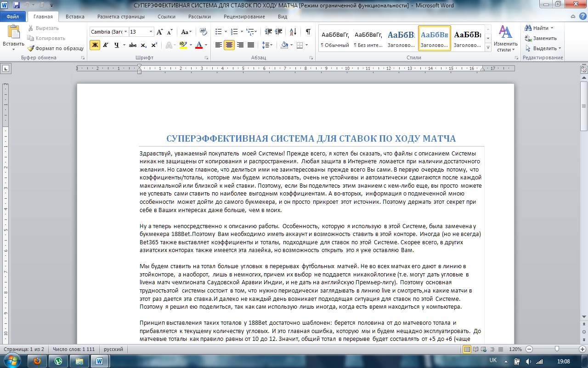The height and width of the screenshot is (368, 588).
Task: Clear formatting with the eraser icon
Action: [x=203, y=32]
